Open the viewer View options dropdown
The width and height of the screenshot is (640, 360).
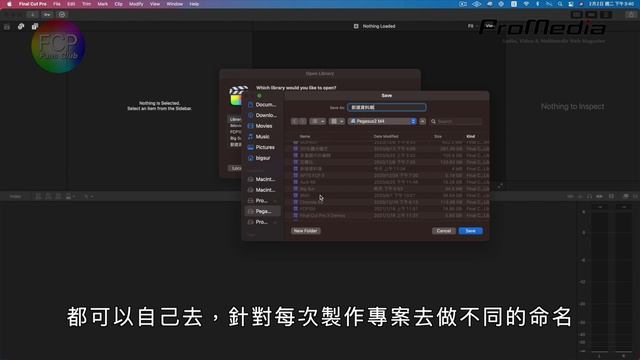click(489, 26)
